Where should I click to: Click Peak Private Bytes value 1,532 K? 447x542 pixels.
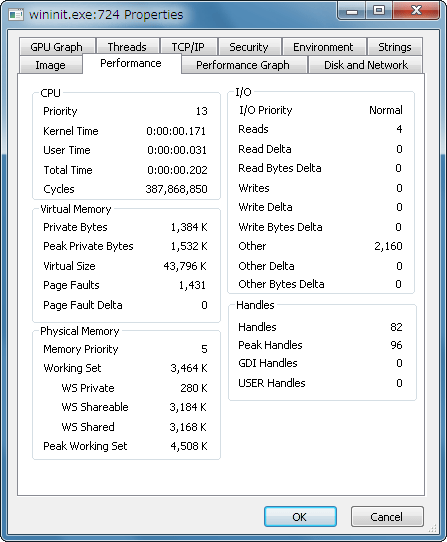coord(189,246)
